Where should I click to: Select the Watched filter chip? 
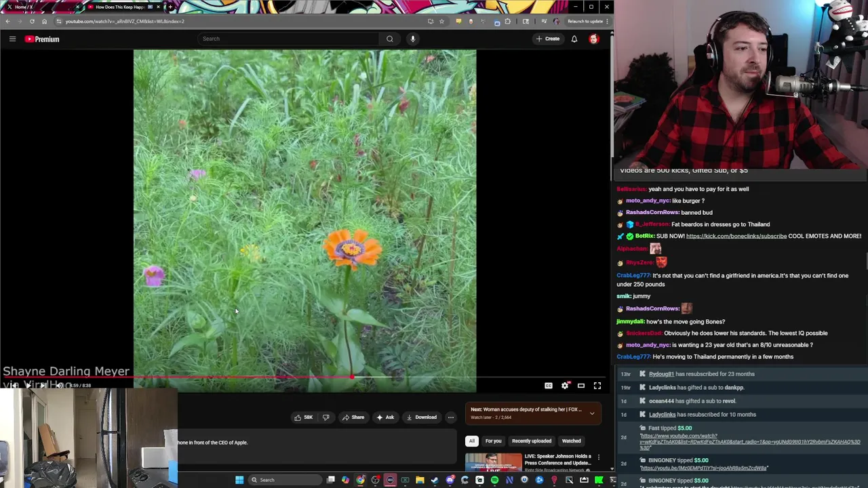pyautogui.click(x=571, y=441)
